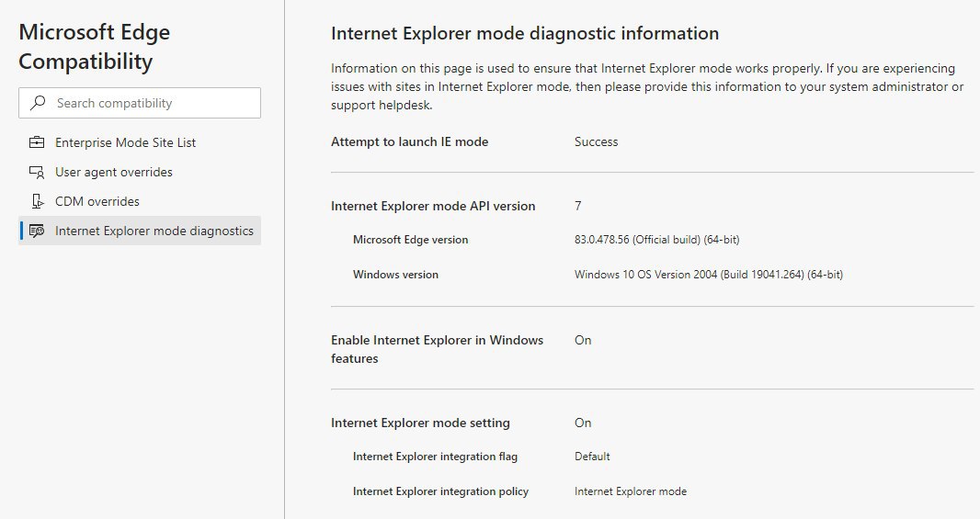
Task: Click Enable Internet Explorer in Windows features label
Action: [437, 349]
